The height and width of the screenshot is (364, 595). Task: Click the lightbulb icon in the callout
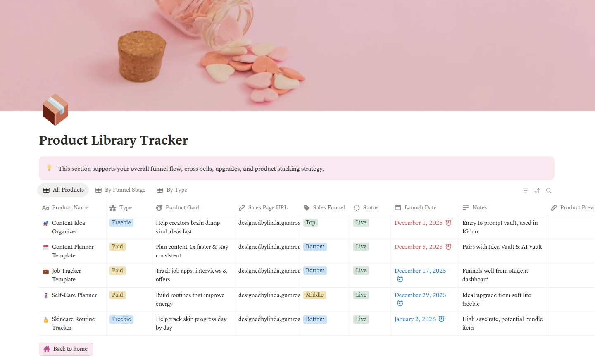[49, 168]
